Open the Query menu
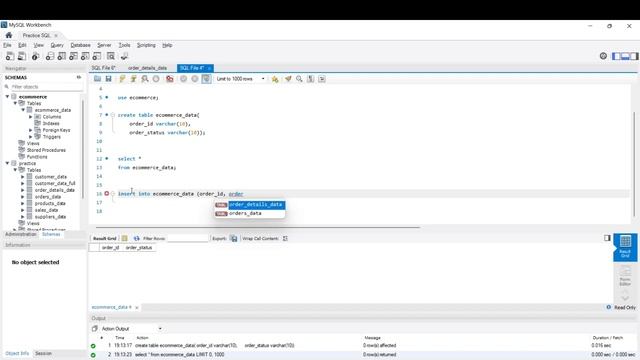 point(57,45)
